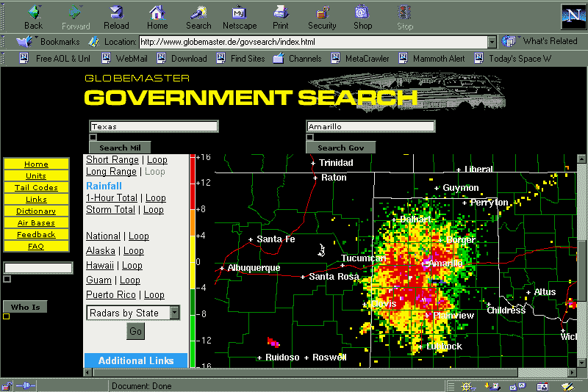
Task: Open the MetaCrawler bookmark
Action: tap(360, 59)
